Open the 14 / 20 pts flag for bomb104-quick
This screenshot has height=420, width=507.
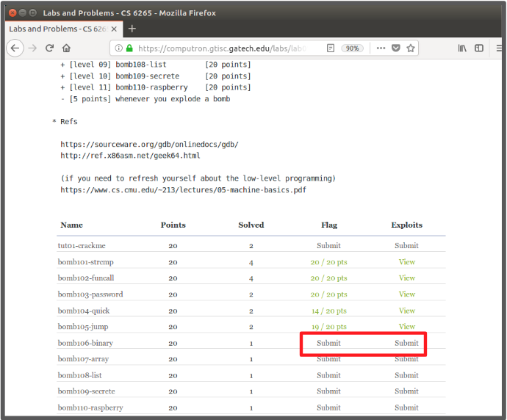click(x=328, y=311)
